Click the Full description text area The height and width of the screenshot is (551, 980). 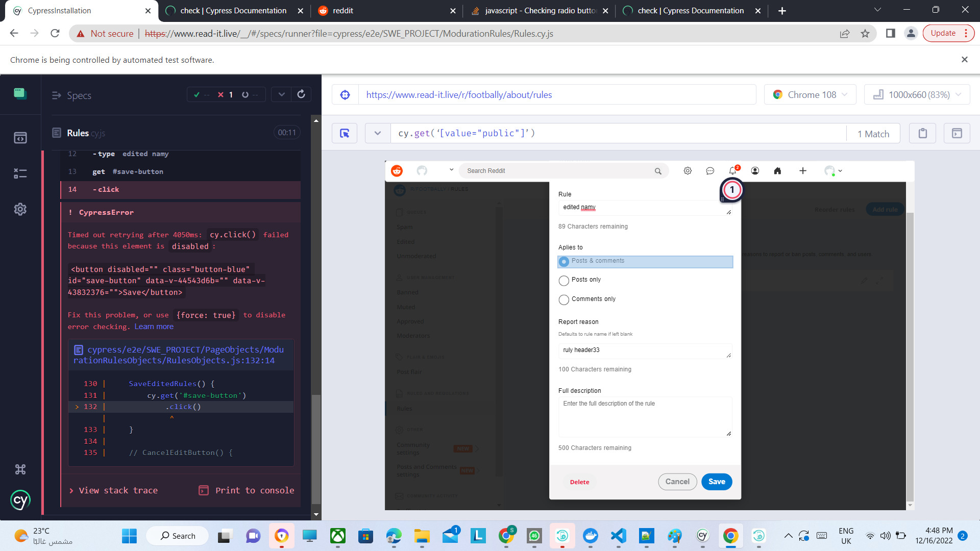point(645,417)
